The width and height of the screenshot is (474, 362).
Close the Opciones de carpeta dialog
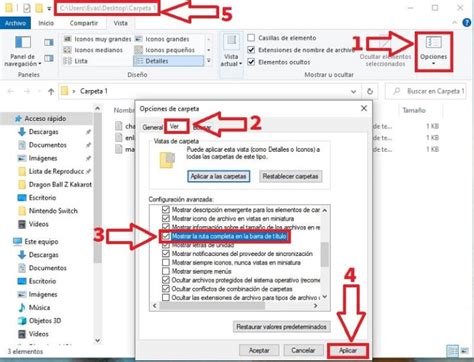coord(364,108)
